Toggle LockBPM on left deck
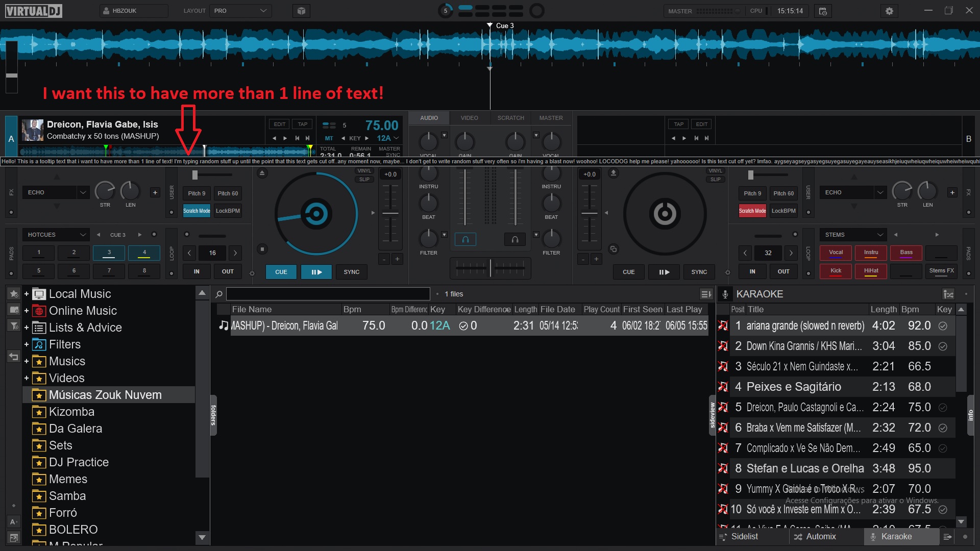This screenshot has height=551, width=980. (228, 211)
